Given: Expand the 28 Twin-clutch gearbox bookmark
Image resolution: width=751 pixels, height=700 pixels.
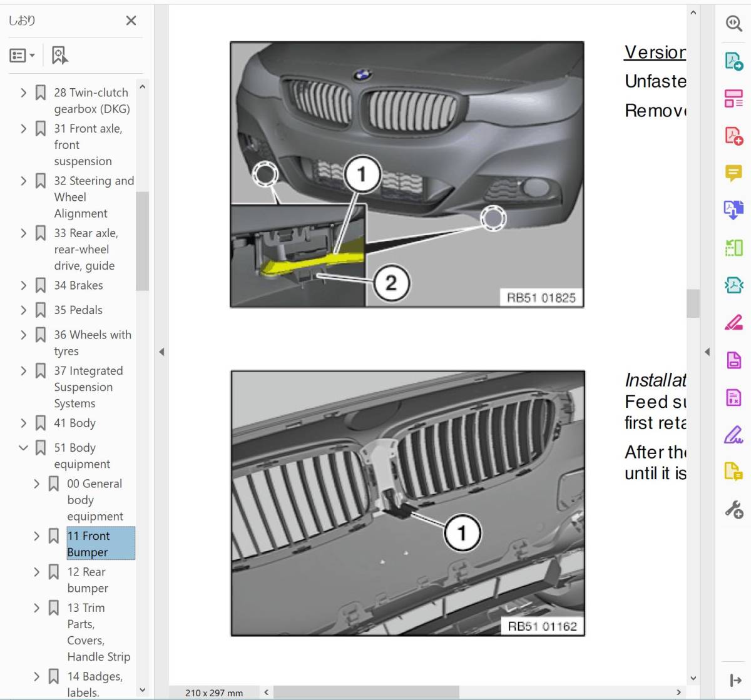Looking at the screenshot, I should (23, 93).
